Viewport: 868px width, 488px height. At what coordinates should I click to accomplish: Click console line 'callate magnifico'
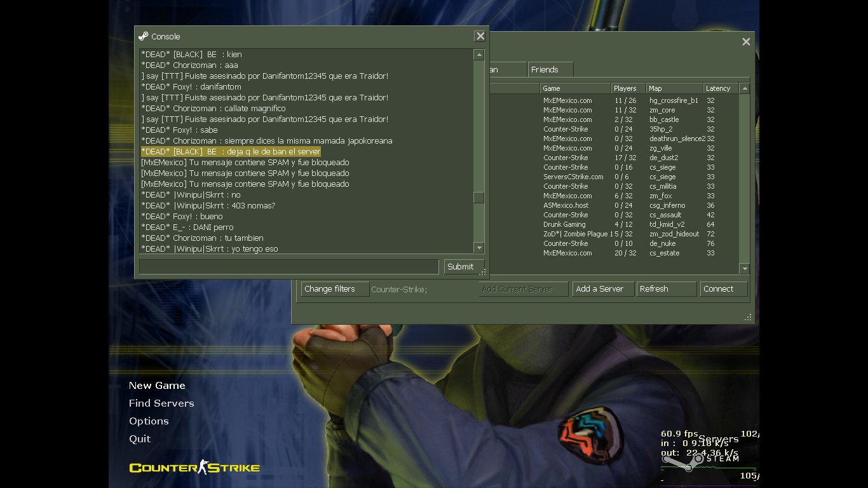click(214, 109)
